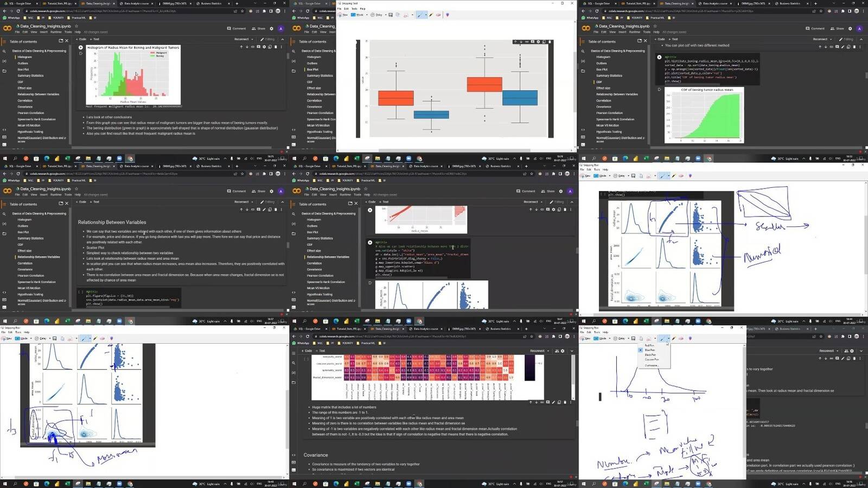The height and width of the screenshot is (488, 868).
Task: Select Eraser in Snipping Tool with open pen menu
Action: point(680,338)
